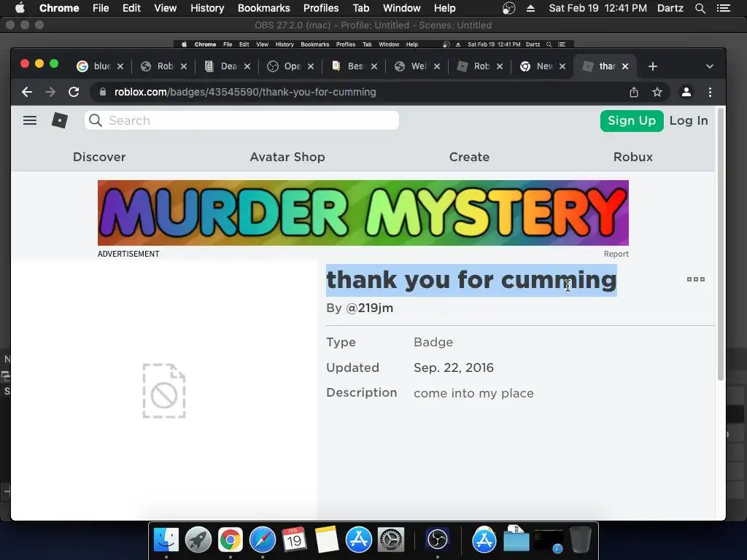Image resolution: width=747 pixels, height=560 pixels.
Task: Close the 'New' tab
Action: [x=562, y=66]
